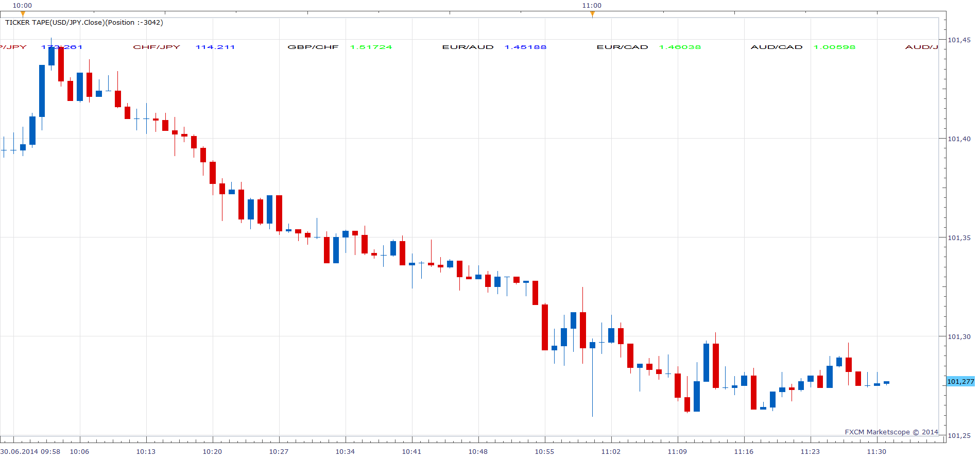This screenshot has width=980, height=458.
Task: Click the GBP/CHF rate 1.51724
Action: (371, 47)
